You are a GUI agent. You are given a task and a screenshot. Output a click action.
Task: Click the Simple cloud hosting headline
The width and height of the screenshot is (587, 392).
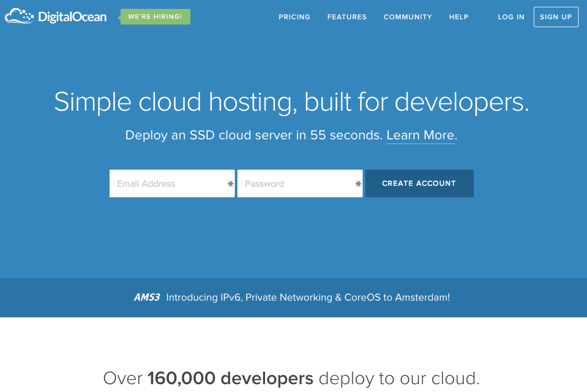(292, 101)
